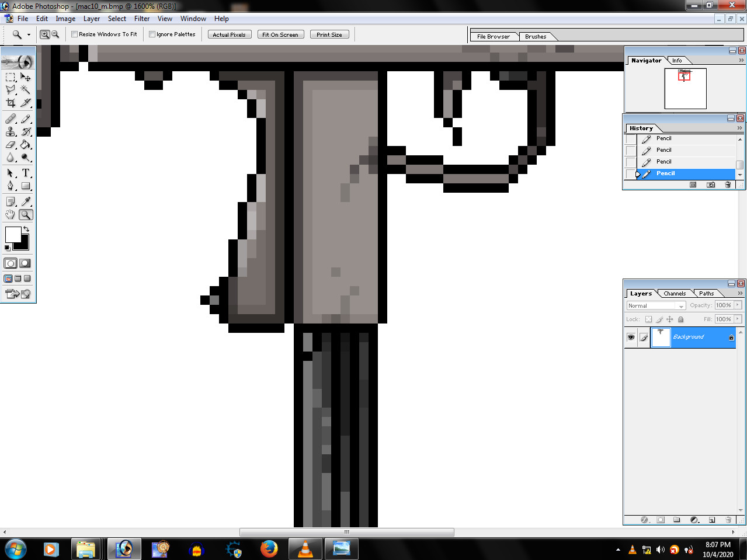The image size is (747, 560).
Task: Delete layer using Layers panel trash
Action: coord(728,520)
